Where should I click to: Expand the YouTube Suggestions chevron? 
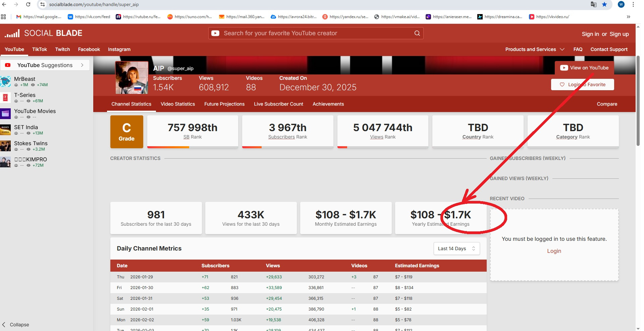point(82,65)
